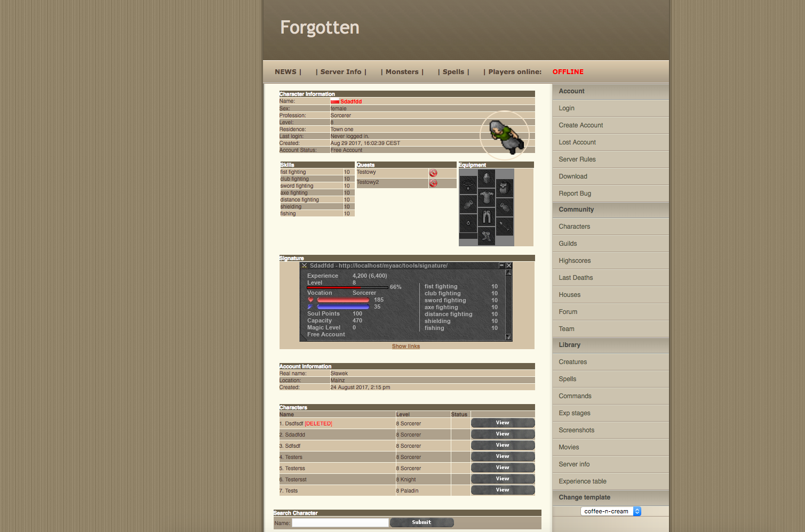Image resolution: width=805 pixels, height=532 pixels.
Task: Open the backpack equipment slot
Action: pos(504,187)
